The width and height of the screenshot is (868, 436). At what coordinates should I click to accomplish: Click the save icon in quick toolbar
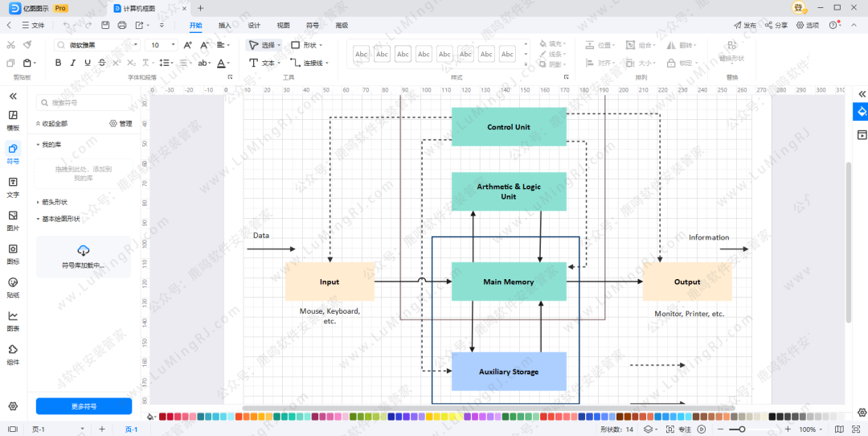click(x=105, y=25)
